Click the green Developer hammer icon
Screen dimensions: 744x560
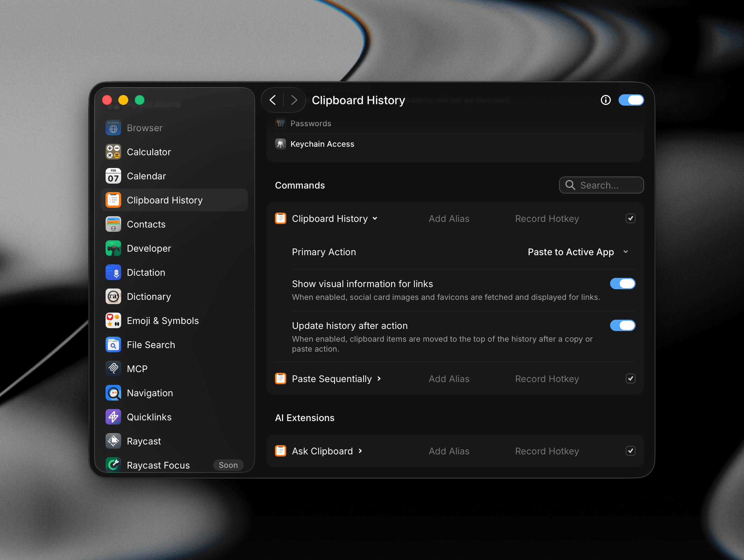[x=113, y=248]
